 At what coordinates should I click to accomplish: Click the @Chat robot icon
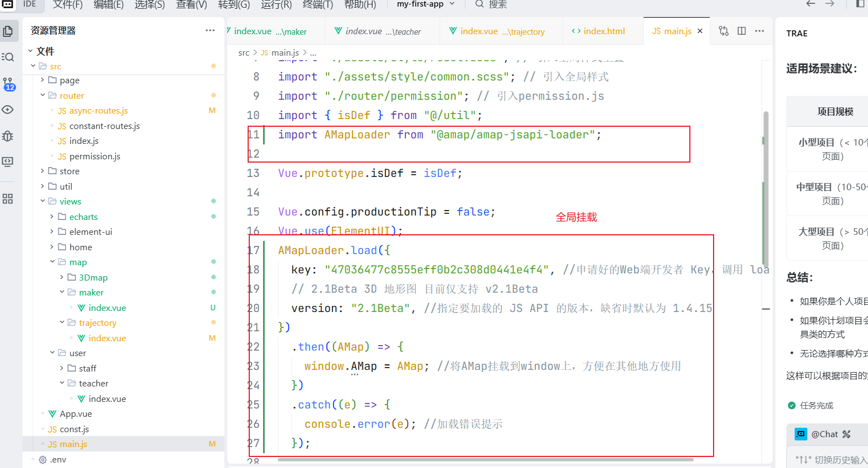point(801,434)
